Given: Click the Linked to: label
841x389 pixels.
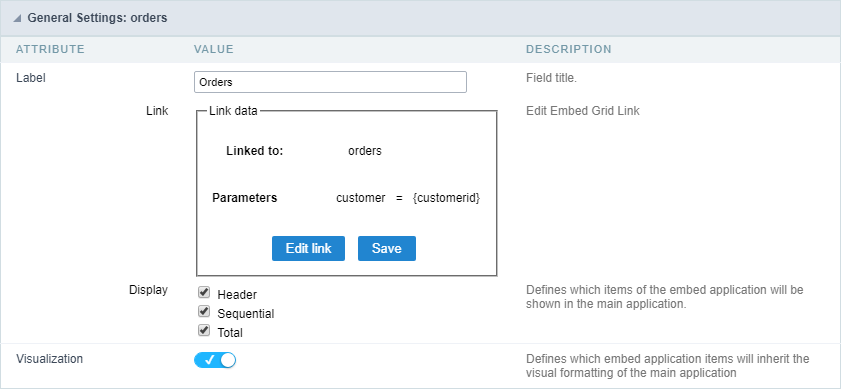Looking at the screenshot, I should coord(254,151).
